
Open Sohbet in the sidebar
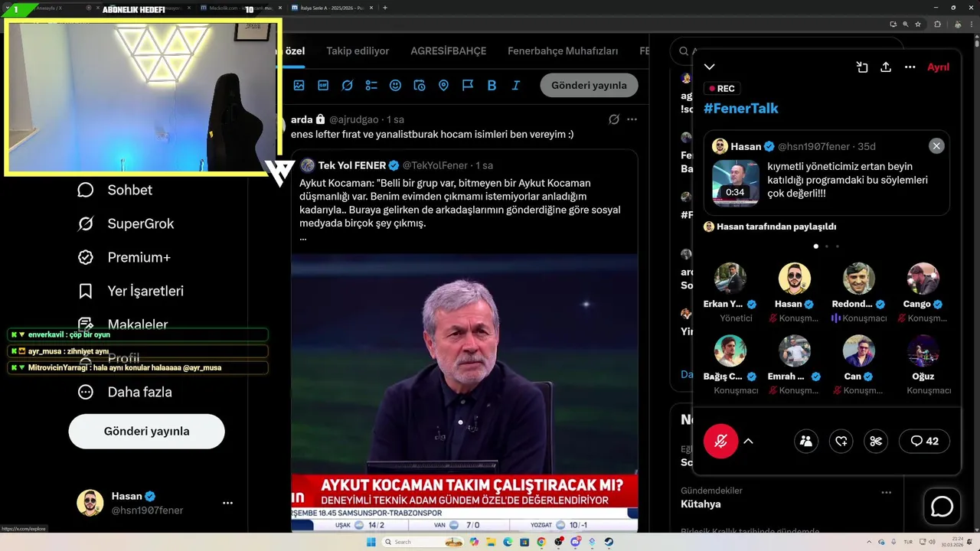tap(115, 190)
